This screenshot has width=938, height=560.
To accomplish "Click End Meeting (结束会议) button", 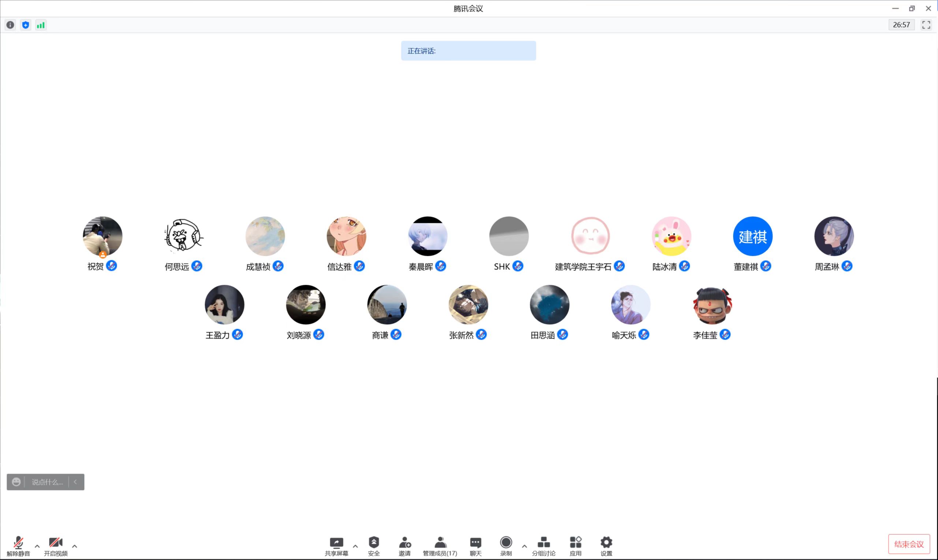I will coord(909,544).
